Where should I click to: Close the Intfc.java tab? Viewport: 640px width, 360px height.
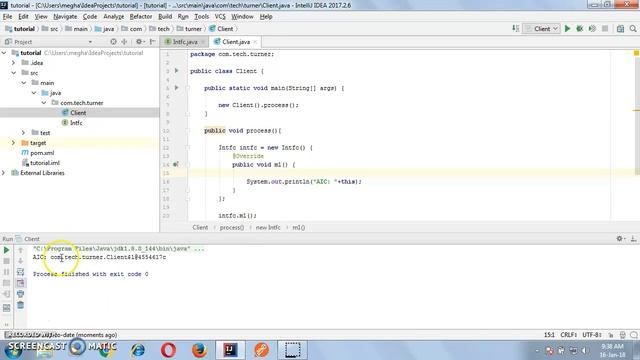click(203, 42)
